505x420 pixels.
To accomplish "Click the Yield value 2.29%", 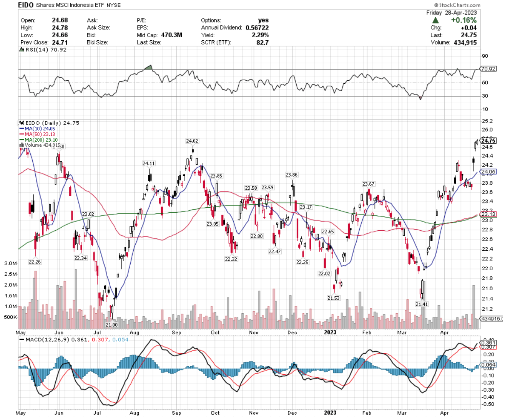I will 260,35.
